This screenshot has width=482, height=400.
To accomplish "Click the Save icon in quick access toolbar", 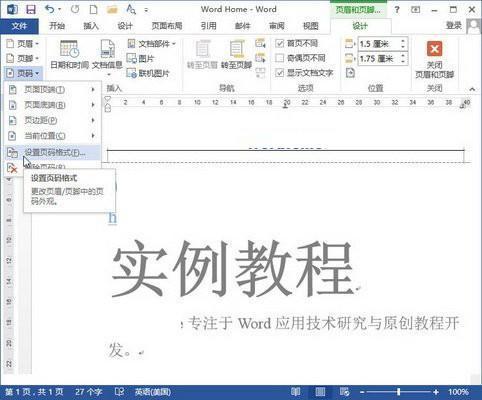I will tap(31, 9).
